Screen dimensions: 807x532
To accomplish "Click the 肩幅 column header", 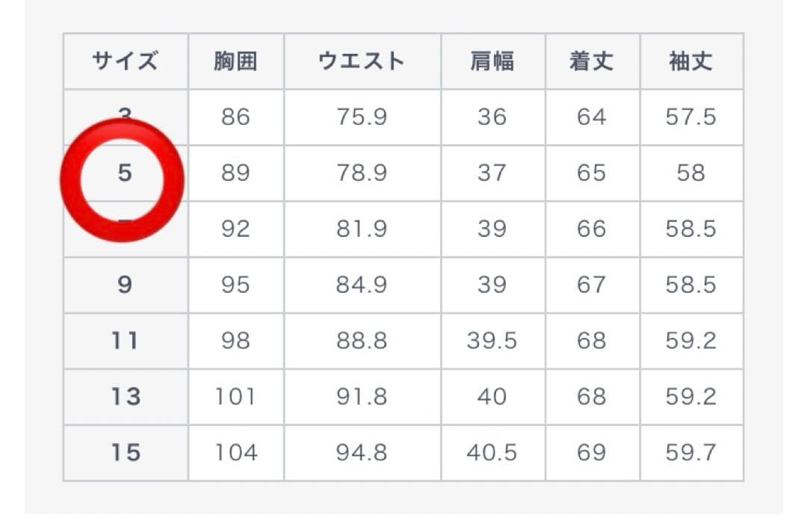I will click(x=492, y=61).
